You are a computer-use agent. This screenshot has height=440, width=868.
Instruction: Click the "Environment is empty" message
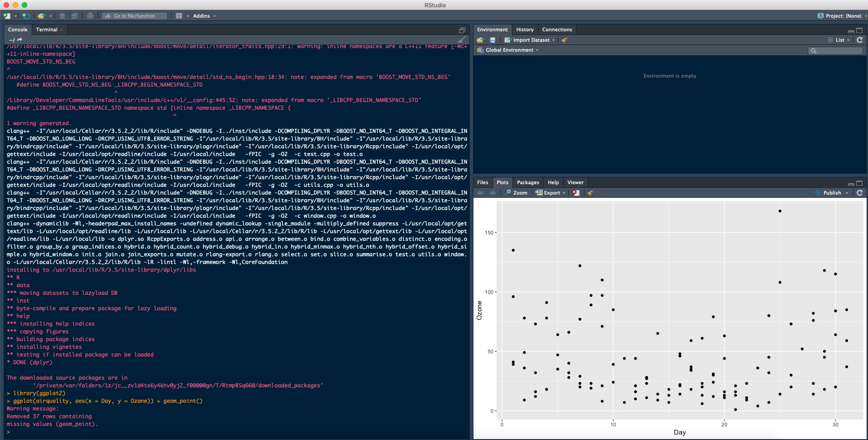(x=669, y=76)
